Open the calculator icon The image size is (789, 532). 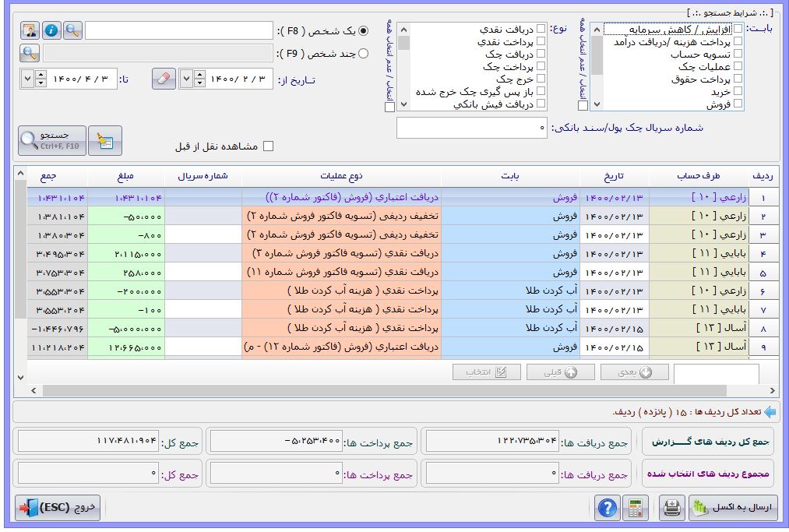point(638,508)
